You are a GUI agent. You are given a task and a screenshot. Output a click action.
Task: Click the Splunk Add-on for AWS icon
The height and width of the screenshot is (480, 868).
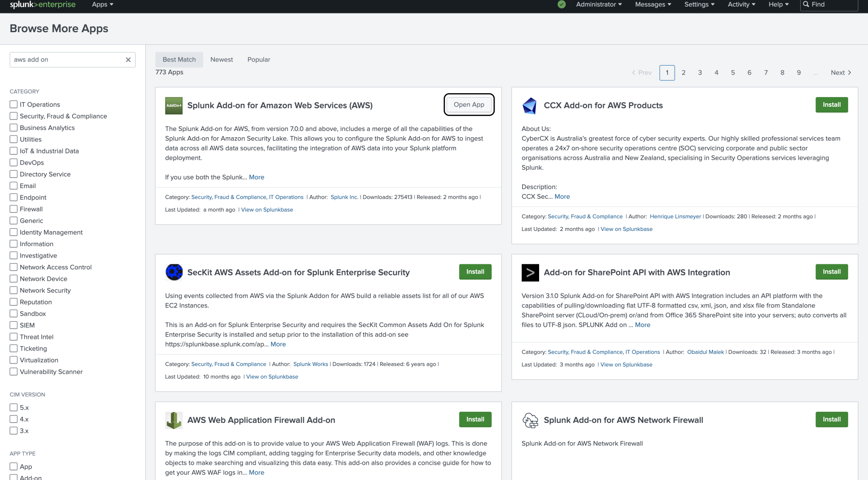[174, 105]
